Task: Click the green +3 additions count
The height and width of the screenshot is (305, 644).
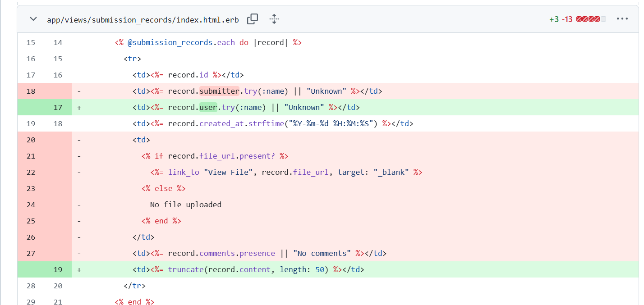Action: pos(554,19)
